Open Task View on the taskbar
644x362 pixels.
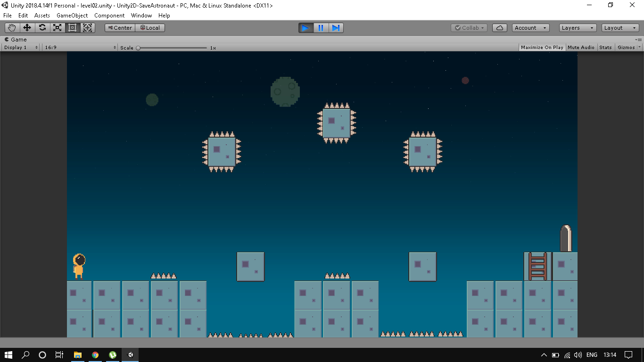pos(59,354)
